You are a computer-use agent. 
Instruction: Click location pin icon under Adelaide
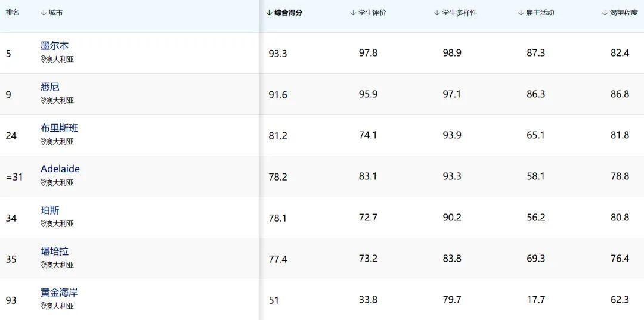43,182
